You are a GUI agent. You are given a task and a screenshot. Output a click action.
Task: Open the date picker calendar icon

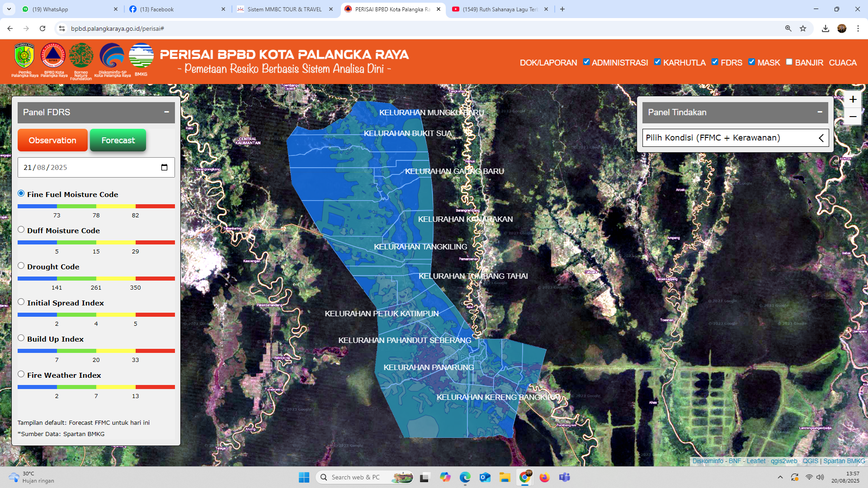[164, 167]
